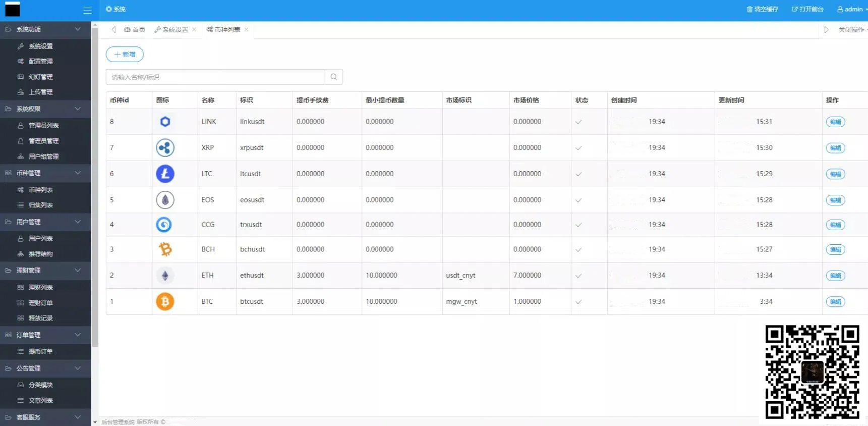Click the clear cache trash icon
868x426 pixels.
point(749,10)
